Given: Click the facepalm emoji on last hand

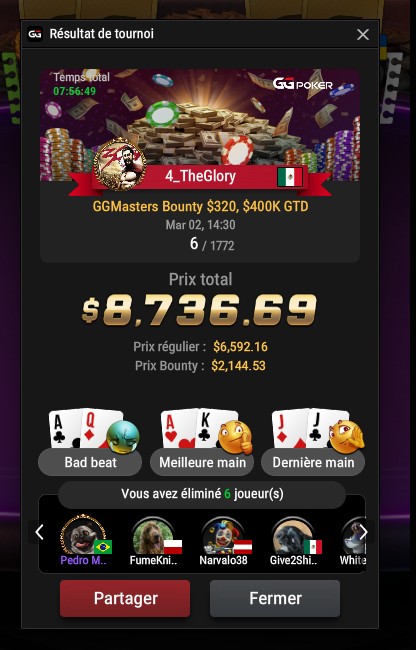Looking at the screenshot, I should tap(346, 437).
